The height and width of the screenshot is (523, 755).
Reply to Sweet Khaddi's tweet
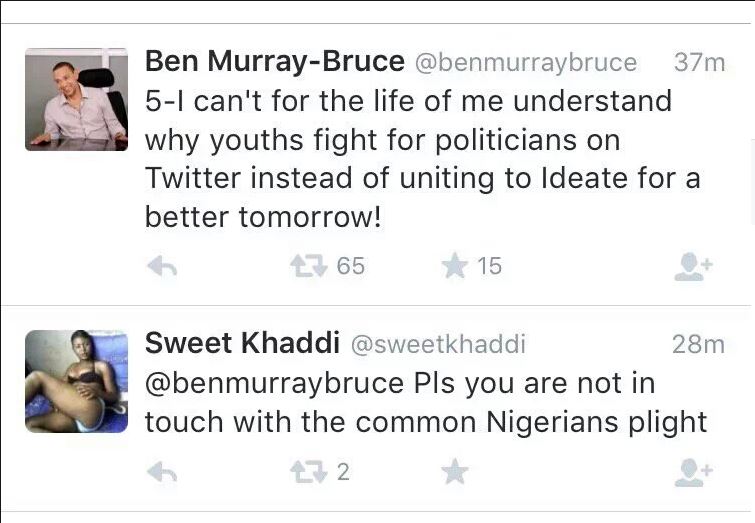click(162, 471)
